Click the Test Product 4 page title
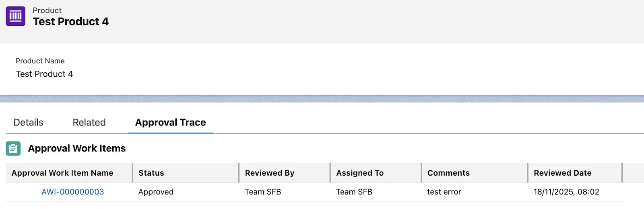The image size is (644, 209). coord(71,22)
